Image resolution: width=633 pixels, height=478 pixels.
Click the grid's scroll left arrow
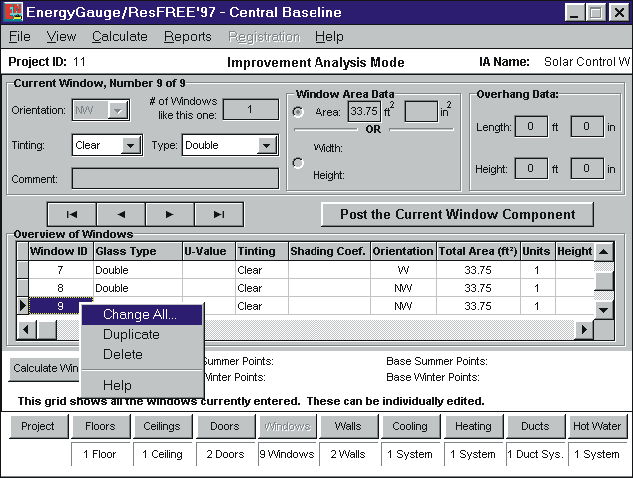26,330
